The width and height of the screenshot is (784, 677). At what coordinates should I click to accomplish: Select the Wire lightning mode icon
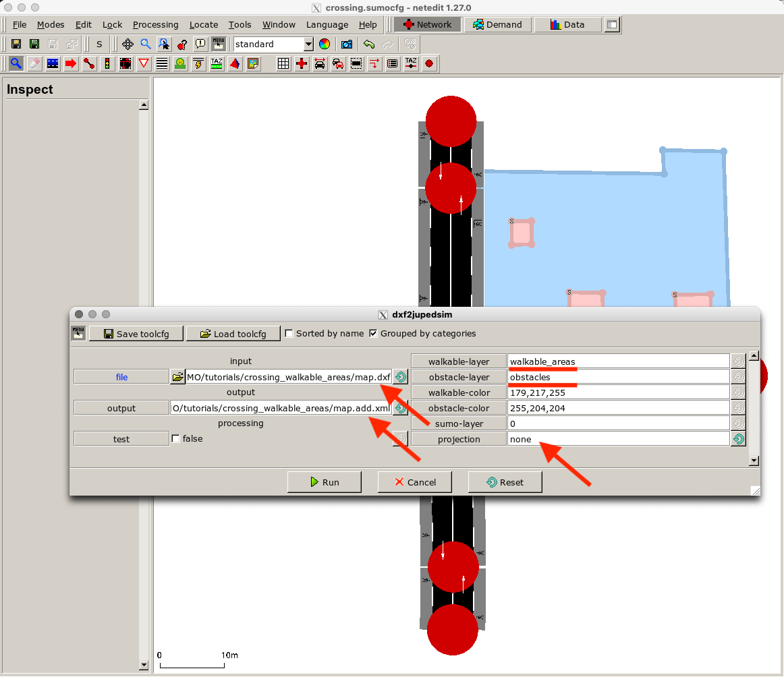pyautogui.click(x=198, y=63)
